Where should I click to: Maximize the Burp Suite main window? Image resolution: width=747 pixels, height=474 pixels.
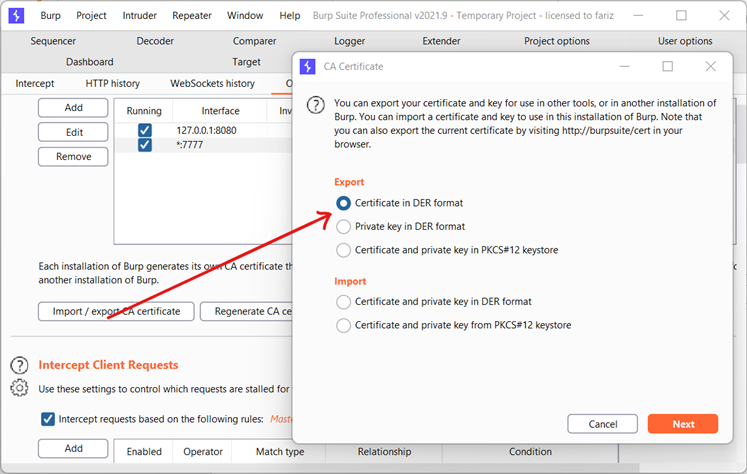681,16
